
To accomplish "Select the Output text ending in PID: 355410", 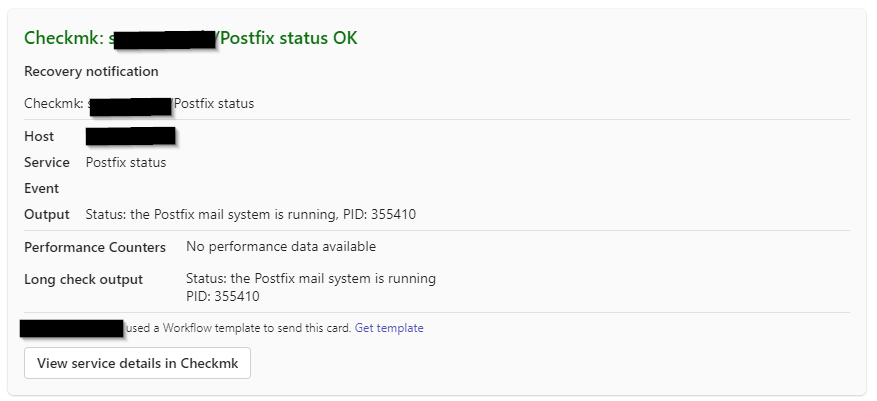I will click(x=250, y=214).
